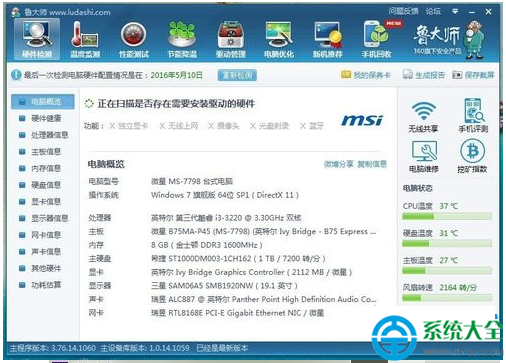This screenshot has height=363, width=506.
Task: Open 手机回收 phone recycling
Action: tap(377, 39)
